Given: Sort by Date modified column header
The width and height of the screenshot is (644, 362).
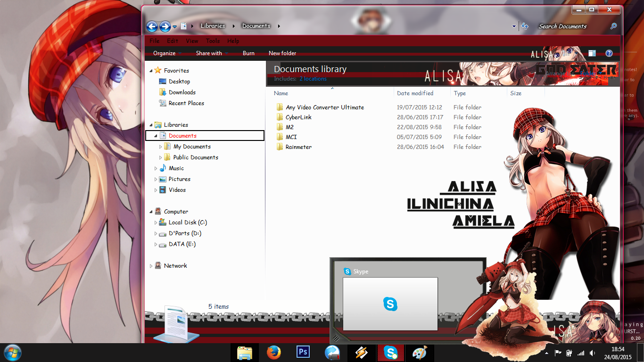Looking at the screenshot, I should tap(415, 93).
